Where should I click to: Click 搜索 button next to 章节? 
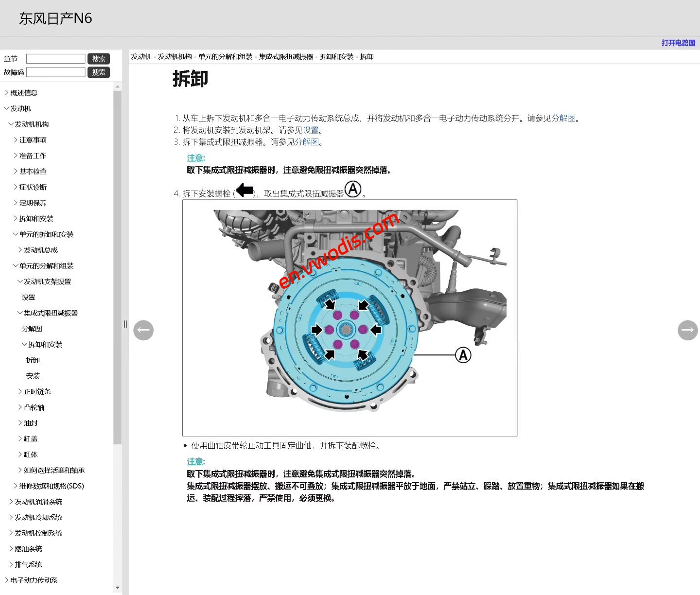pyautogui.click(x=99, y=58)
